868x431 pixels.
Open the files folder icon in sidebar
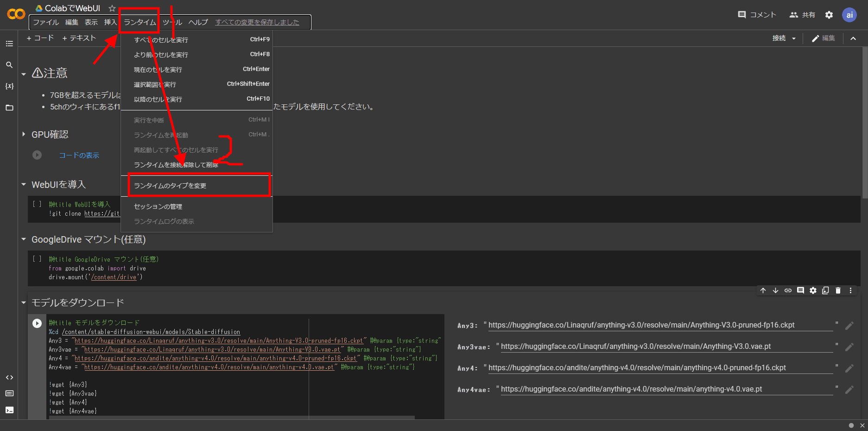click(9, 108)
